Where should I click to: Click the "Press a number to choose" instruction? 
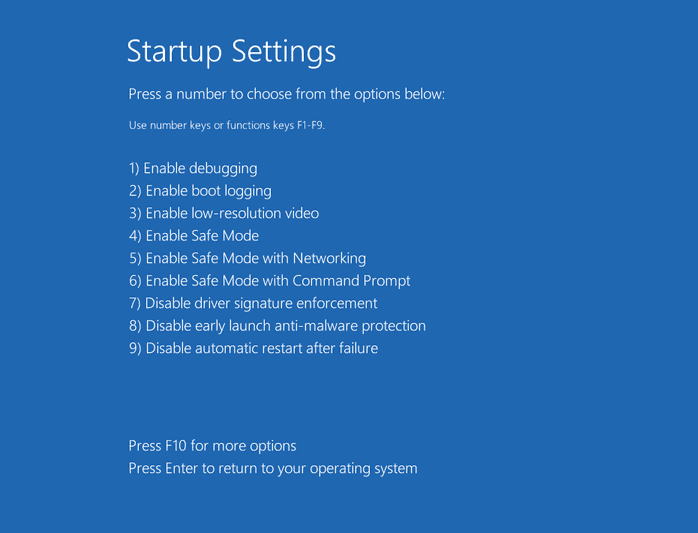coord(286,94)
